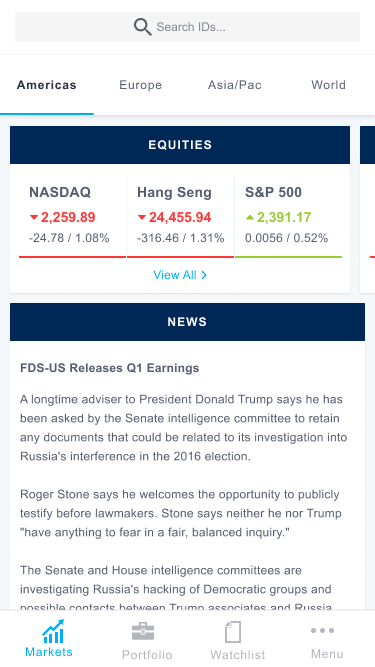
Task: Switch to the Asia/Pac tab
Action: coord(234,85)
